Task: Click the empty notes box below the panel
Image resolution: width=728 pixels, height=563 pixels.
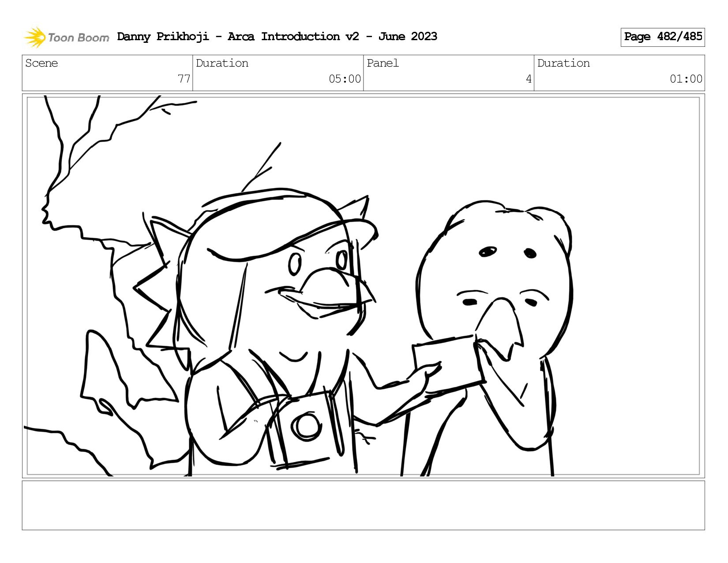Action: click(x=363, y=506)
